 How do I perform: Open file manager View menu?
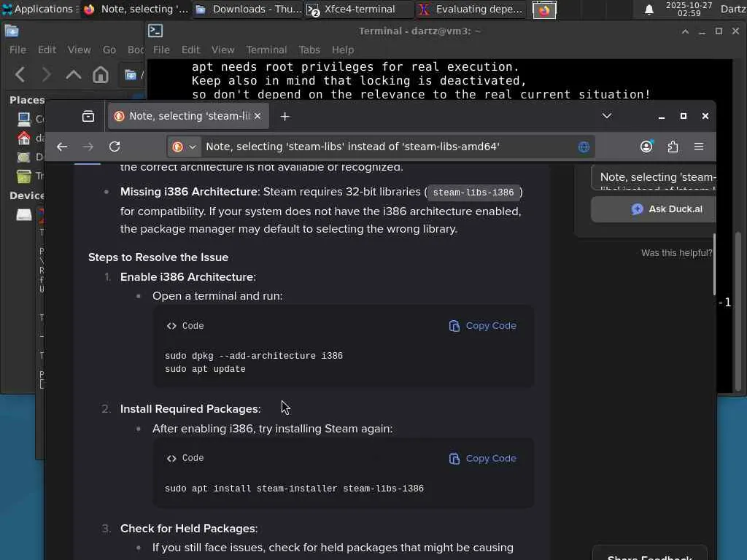79,50
